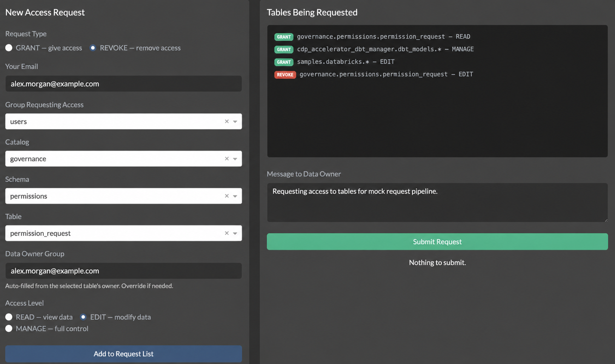615x364 pixels.
Task: Choose EDIT access level
Action: pos(83,317)
